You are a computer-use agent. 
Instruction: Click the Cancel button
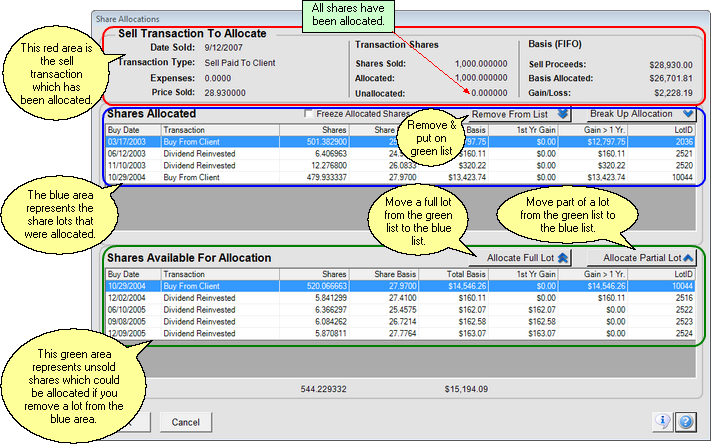point(185,422)
